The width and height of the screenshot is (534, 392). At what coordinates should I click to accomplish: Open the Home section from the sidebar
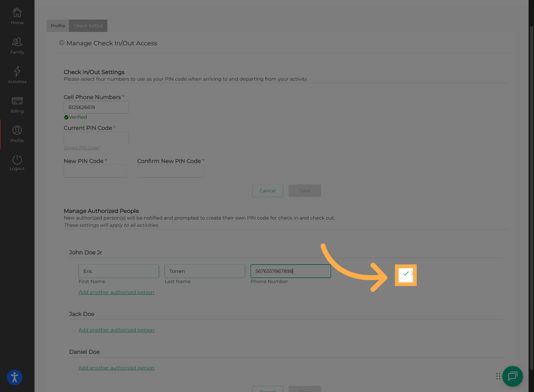(x=17, y=16)
